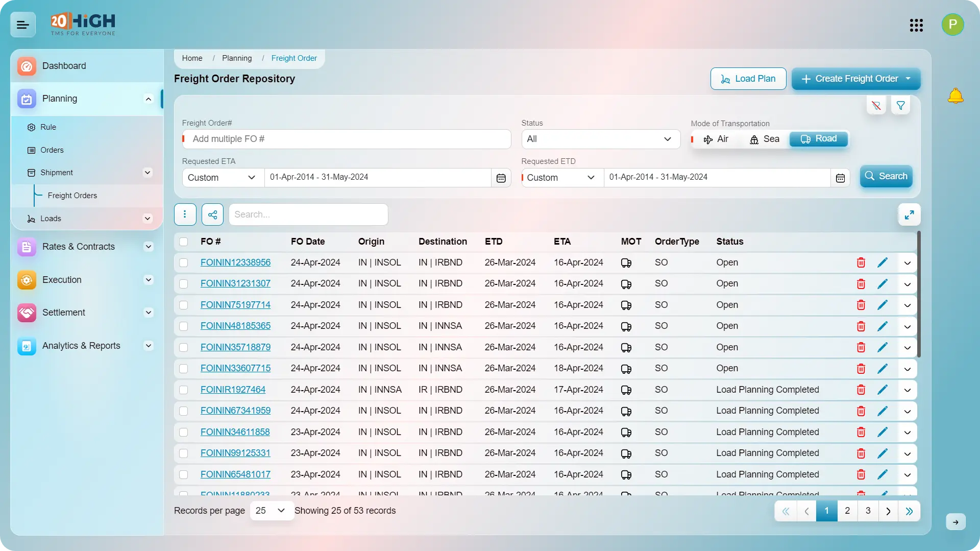
Task: Click the table vertical scrollbar
Action: 919,294
